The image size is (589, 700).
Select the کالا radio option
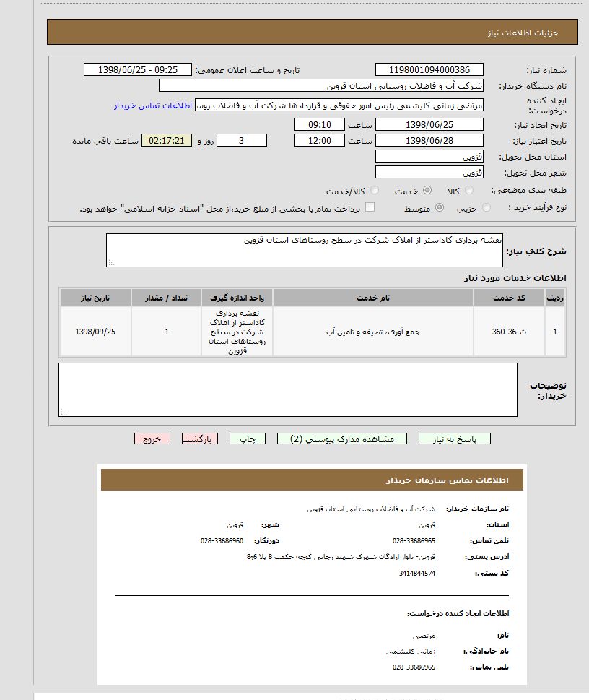click(470, 191)
